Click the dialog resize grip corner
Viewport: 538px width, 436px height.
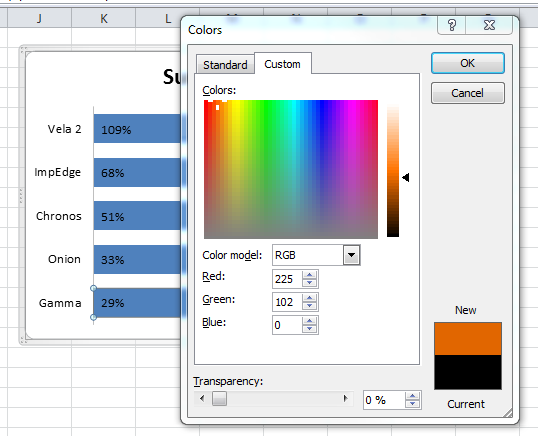click(x=508, y=413)
